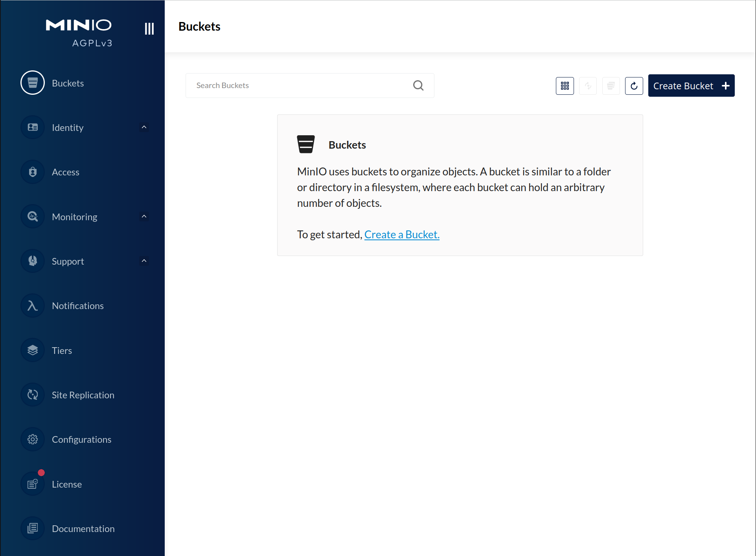This screenshot has width=756, height=556.
Task: Select the Support menu item
Action: [x=68, y=261]
